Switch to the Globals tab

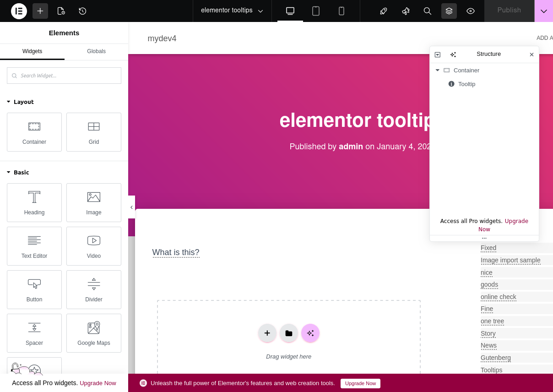96,51
